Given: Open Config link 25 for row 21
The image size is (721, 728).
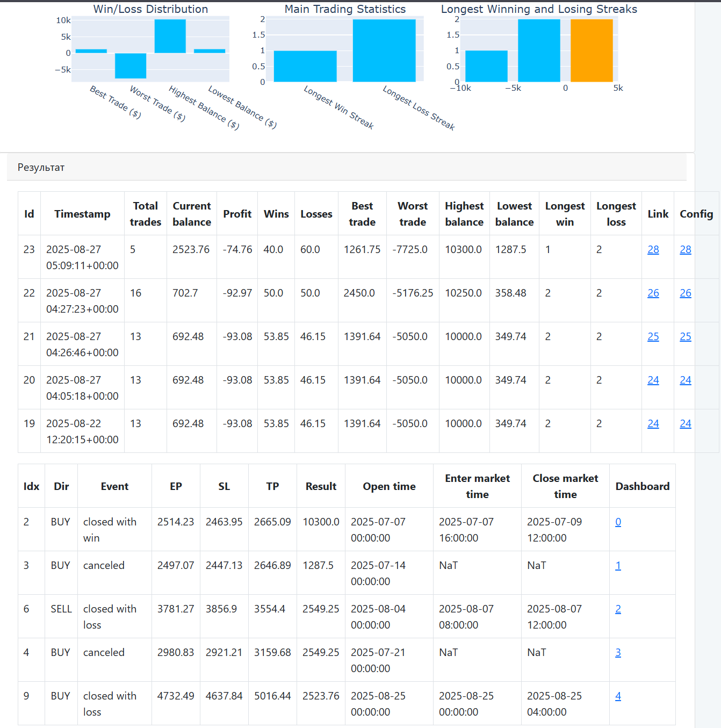Looking at the screenshot, I should (x=685, y=337).
